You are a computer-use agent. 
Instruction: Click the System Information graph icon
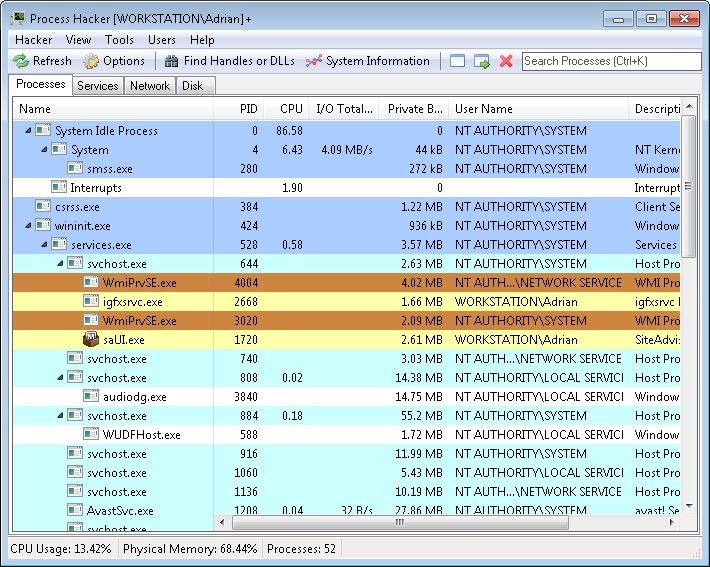(314, 61)
